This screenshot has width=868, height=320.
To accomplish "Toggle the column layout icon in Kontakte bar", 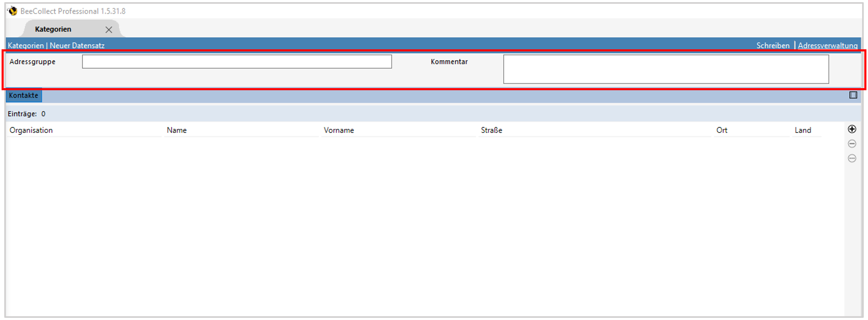I will (853, 95).
